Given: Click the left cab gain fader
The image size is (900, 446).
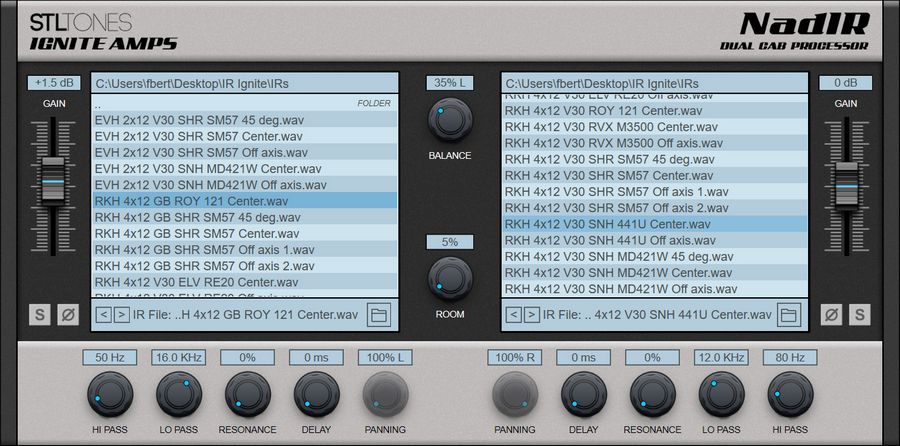Looking at the screenshot, I should click(x=53, y=178).
